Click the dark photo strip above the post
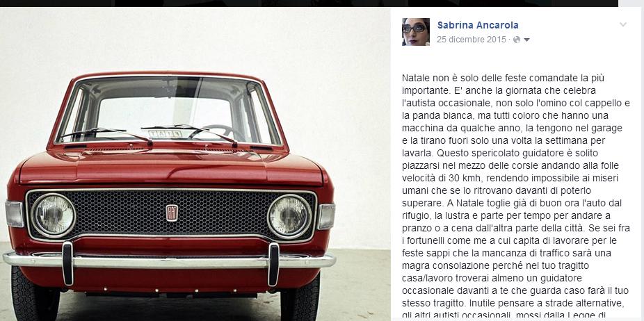 point(309,3)
